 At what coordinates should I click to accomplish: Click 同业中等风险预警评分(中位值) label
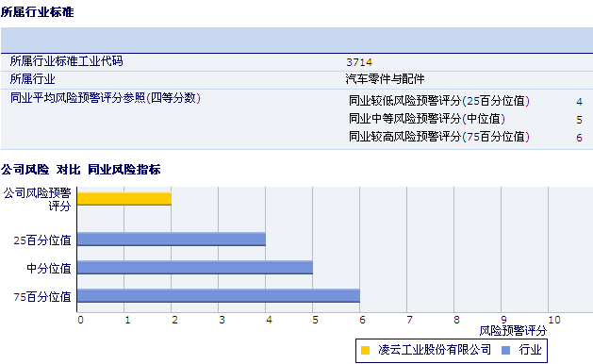(x=426, y=119)
